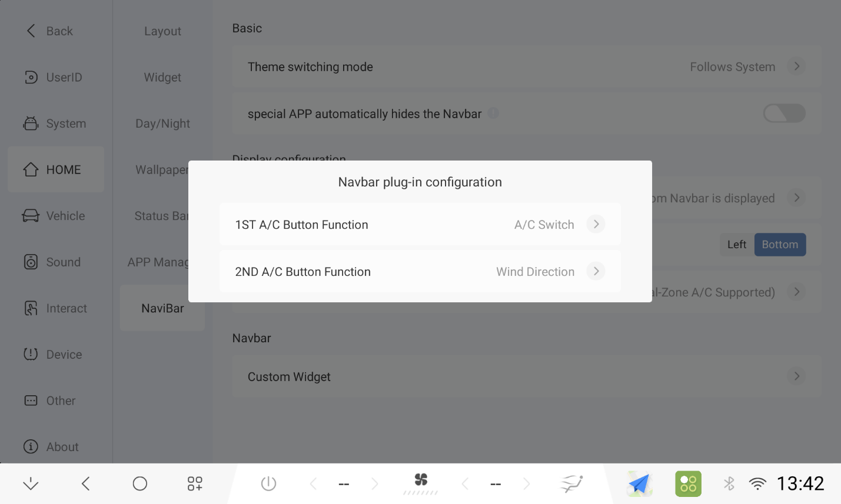Open the Interact settings section
Screen dimensions: 841x504
click(x=56, y=308)
